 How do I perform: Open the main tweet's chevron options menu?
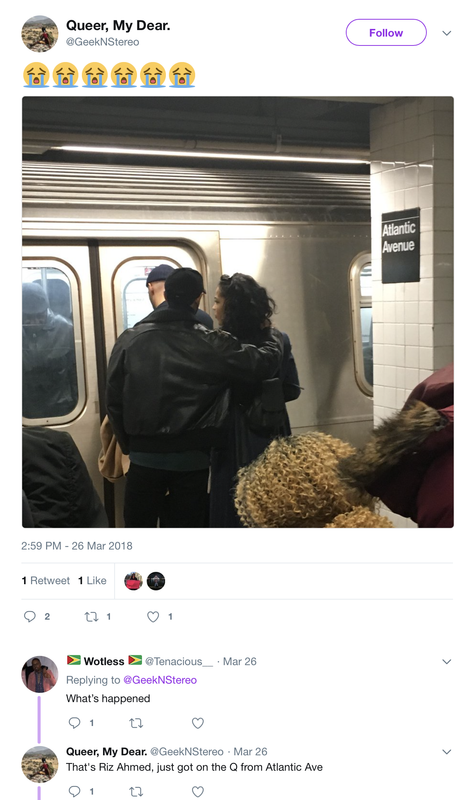447,33
